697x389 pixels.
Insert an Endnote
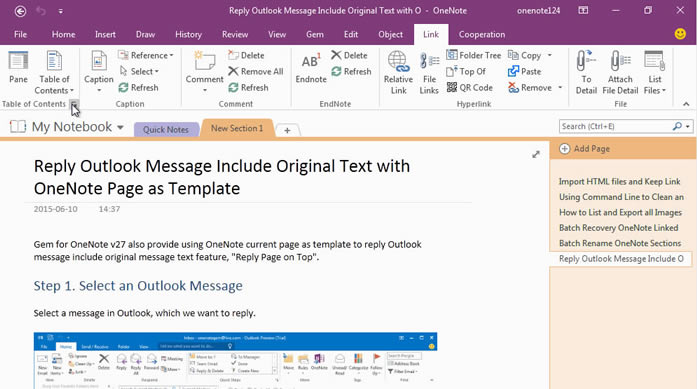click(x=311, y=68)
